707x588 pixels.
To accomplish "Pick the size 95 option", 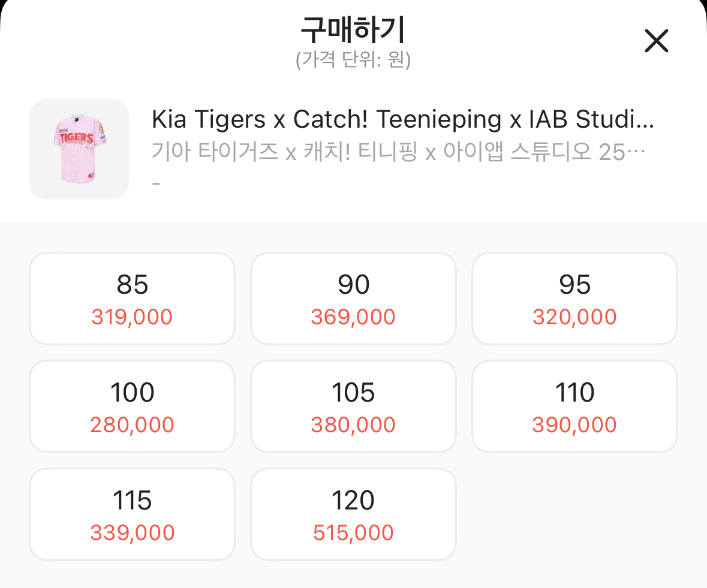I will pyautogui.click(x=574, y=298).
